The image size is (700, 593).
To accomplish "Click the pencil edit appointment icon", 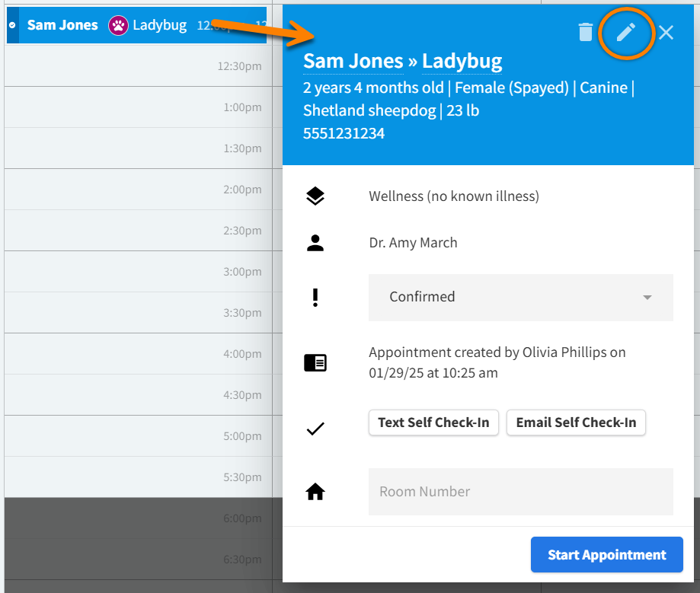I will pyautogui.click(x=625, y=32).
